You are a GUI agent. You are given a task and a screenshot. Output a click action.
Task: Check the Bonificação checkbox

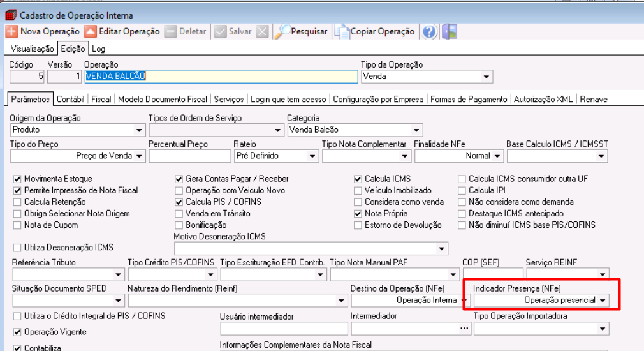[x=179, y=225]
